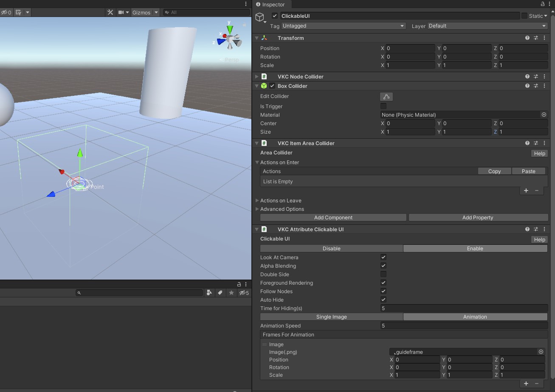Image resolution: width=555 pixels, height=392 pixels.
Task: Open the Layer dropdown
Action: (487, 26)
